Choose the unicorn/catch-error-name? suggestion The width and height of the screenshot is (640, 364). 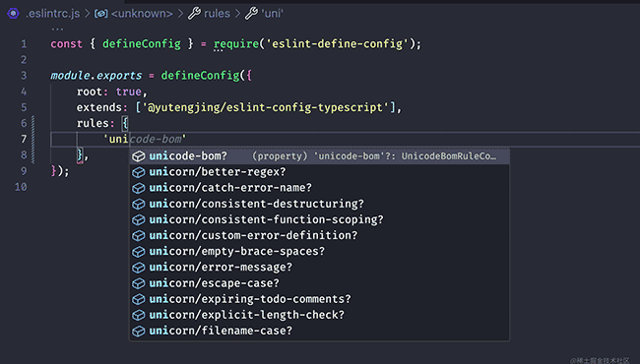[320, 188]
